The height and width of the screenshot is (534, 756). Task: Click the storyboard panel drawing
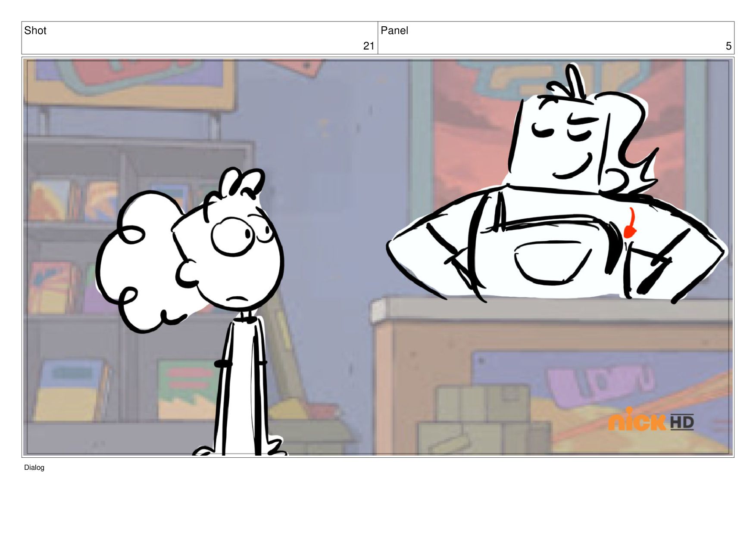tap(378, 257)
